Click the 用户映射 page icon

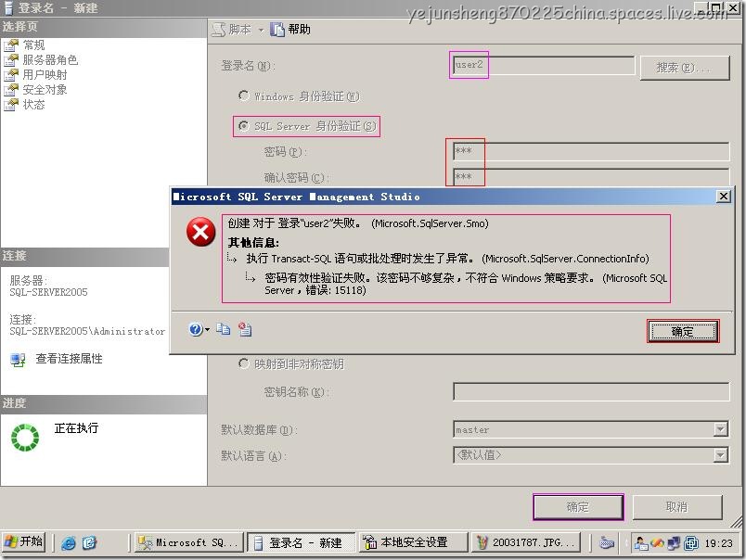click(x=11, y=74)
